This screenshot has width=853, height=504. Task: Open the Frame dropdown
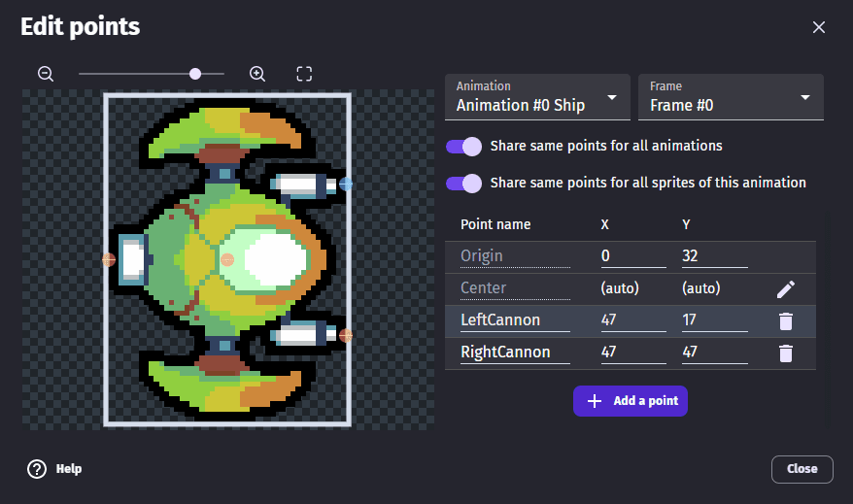click(731, 97)
